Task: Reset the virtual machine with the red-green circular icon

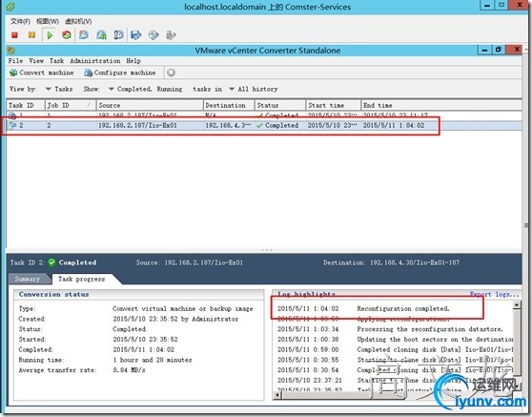Action: click(x=67, y=35)
